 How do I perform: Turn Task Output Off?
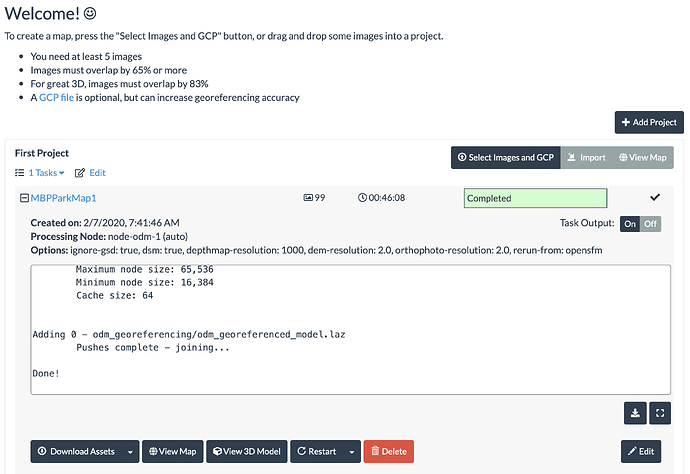tap(650, 224)
